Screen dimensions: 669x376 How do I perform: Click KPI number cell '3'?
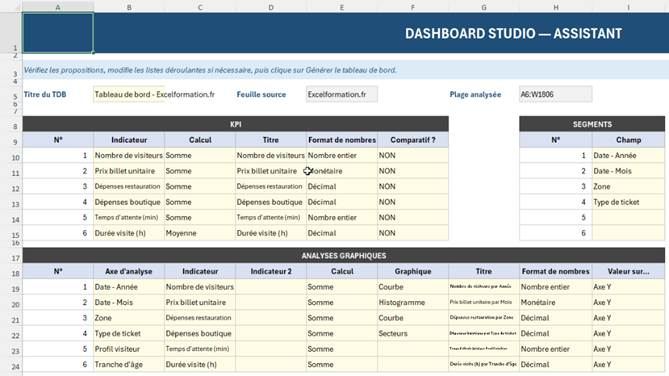tap(58, 187)
